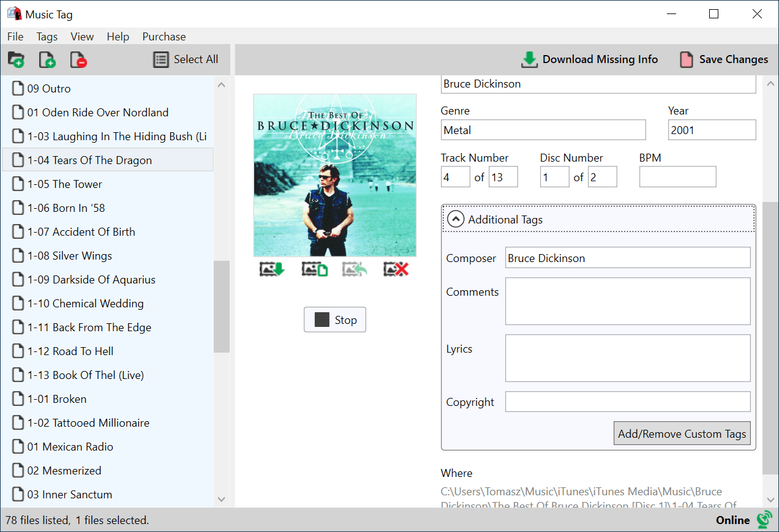Image resolution: width=779 pixels, height=532 pixels.
Task: Click the album cover artwork thumbnail
Action: tap(335, 175)
